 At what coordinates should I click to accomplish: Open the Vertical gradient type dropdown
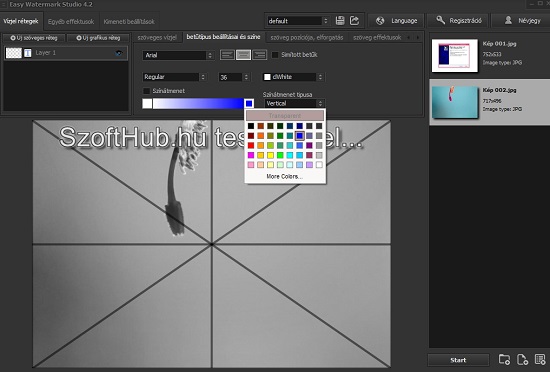[294, 103]
